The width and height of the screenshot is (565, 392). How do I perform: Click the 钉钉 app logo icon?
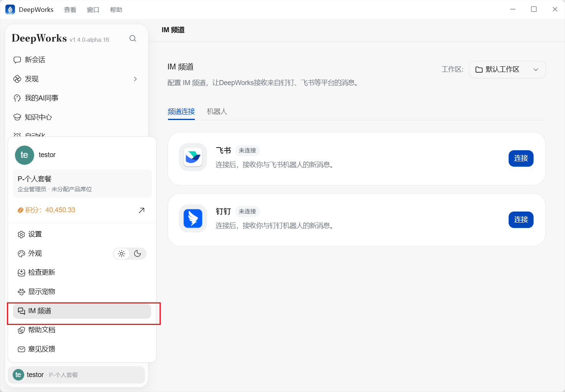pos(193,218)
